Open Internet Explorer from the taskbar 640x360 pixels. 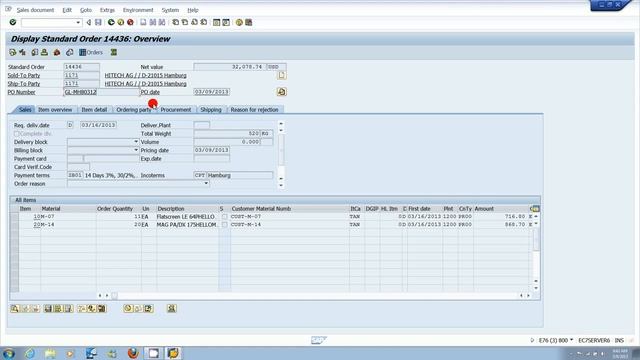pyautogui.click(x=30, y=353)
